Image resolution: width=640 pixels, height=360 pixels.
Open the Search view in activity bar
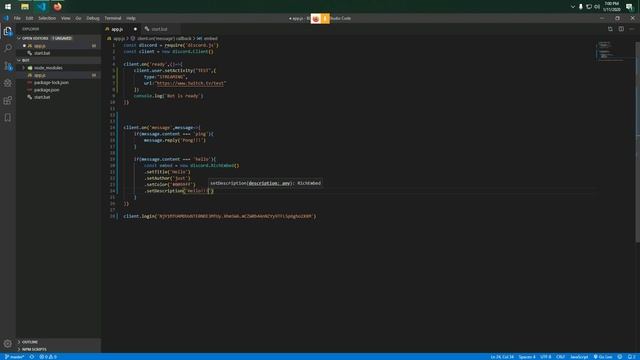click(8, 48)
